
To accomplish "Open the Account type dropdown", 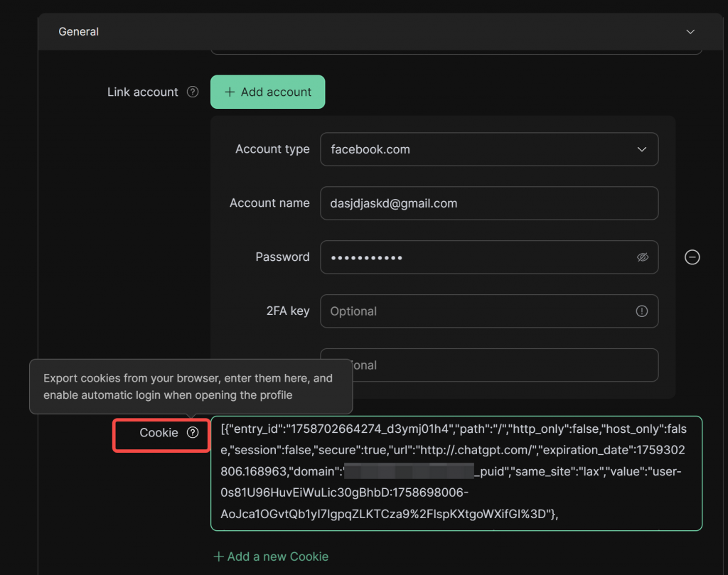I will click(x=489, y=149).
